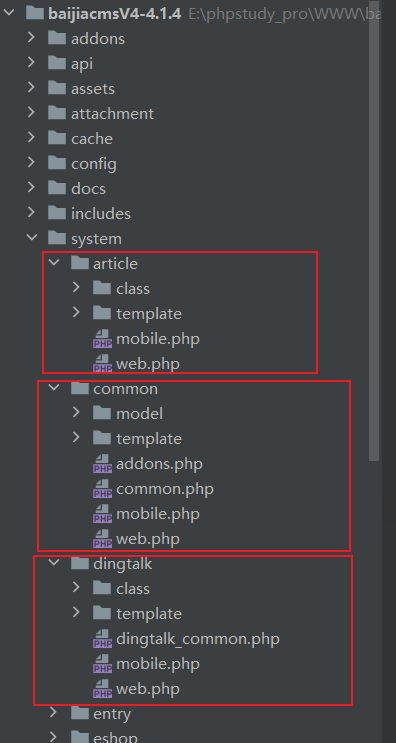Click the addons folder icon
Screen dimensions: 396x743
(x=57, y=38)
